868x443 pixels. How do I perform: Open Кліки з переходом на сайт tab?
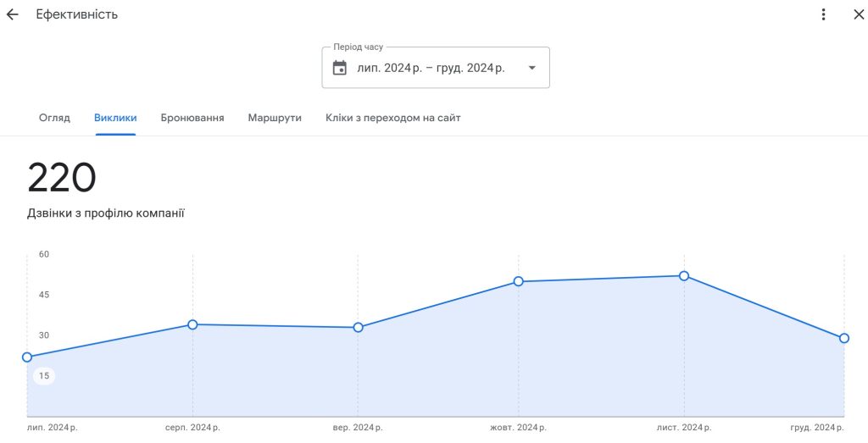[x=393, y=118]
